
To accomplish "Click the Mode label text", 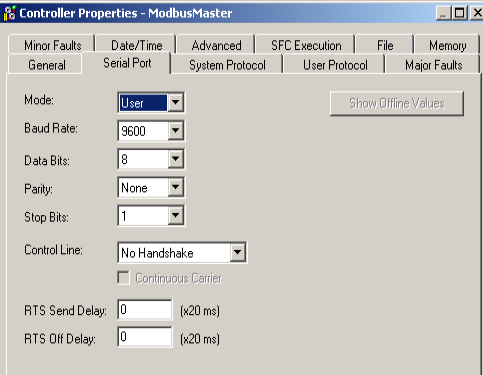I will point(39,100).
